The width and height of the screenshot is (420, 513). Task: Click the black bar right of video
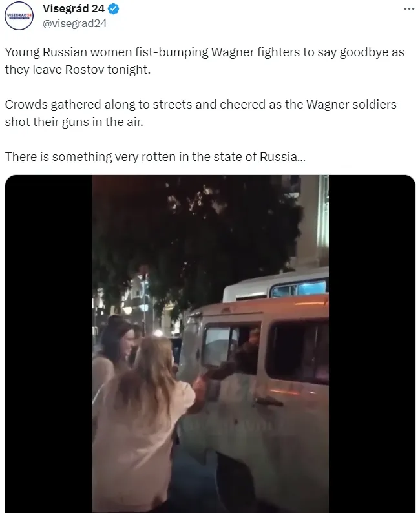(x=372, y=344)
